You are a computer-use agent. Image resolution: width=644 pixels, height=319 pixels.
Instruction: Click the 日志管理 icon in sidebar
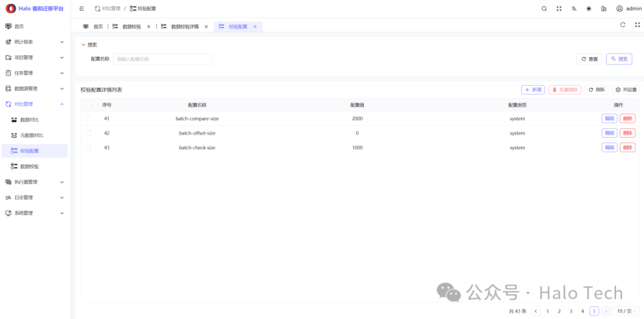click(8, 197)
